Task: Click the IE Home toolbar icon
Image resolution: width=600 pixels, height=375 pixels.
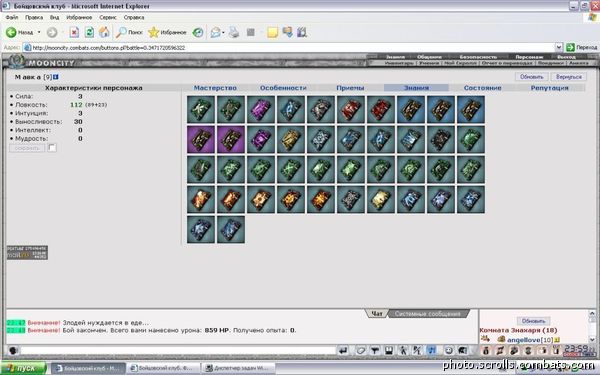Action: (x=104, y=33)
